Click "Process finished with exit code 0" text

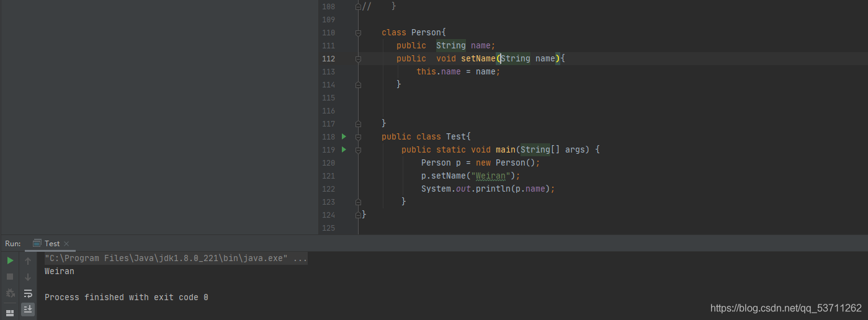tap(127, 297)
